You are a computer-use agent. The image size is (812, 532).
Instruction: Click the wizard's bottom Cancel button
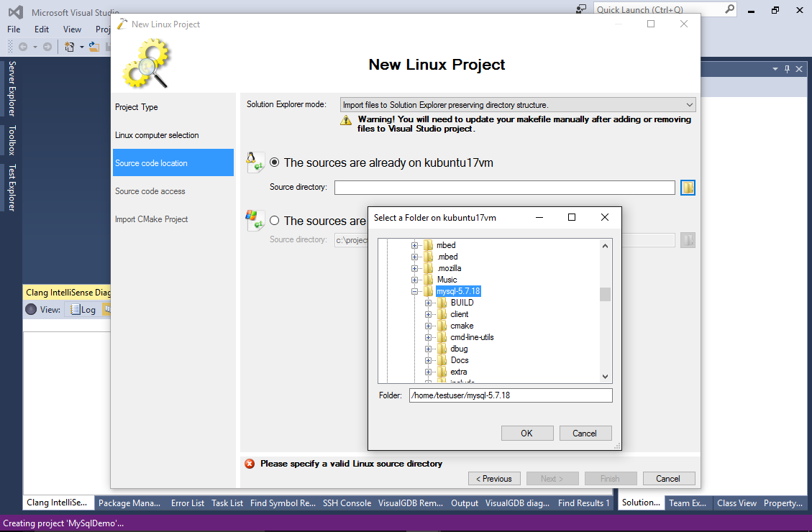point(668,479)
